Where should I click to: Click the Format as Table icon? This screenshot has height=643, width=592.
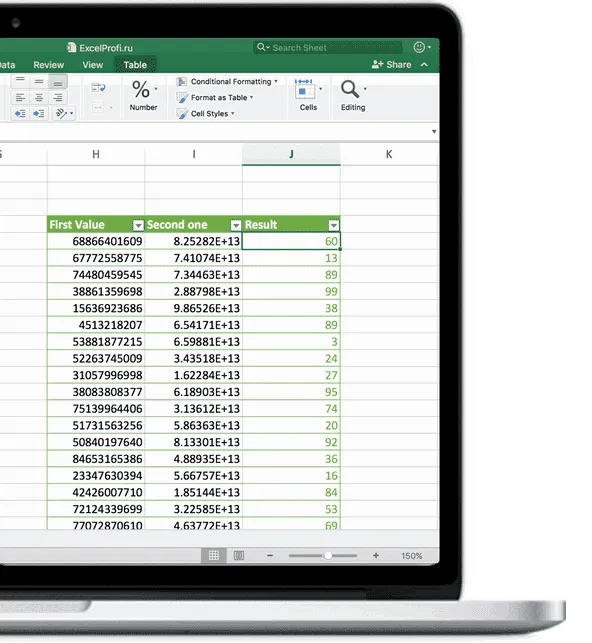click(x=182, y=98)
